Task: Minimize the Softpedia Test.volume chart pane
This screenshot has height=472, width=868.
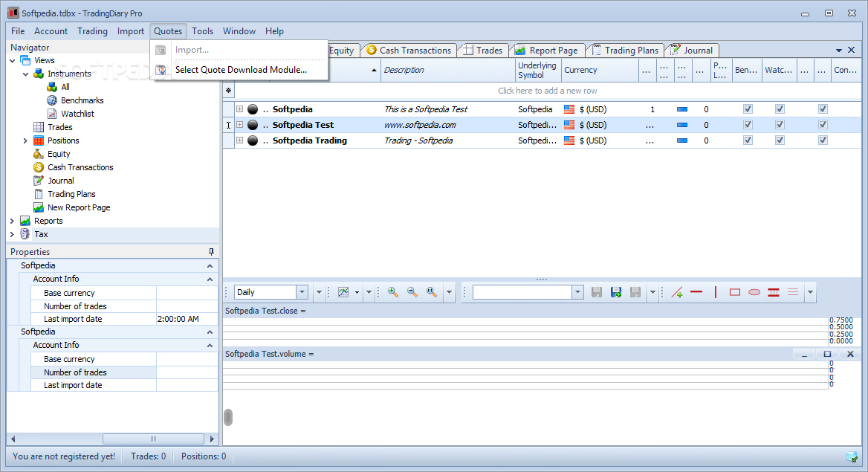Action: [x=804, y=354]
